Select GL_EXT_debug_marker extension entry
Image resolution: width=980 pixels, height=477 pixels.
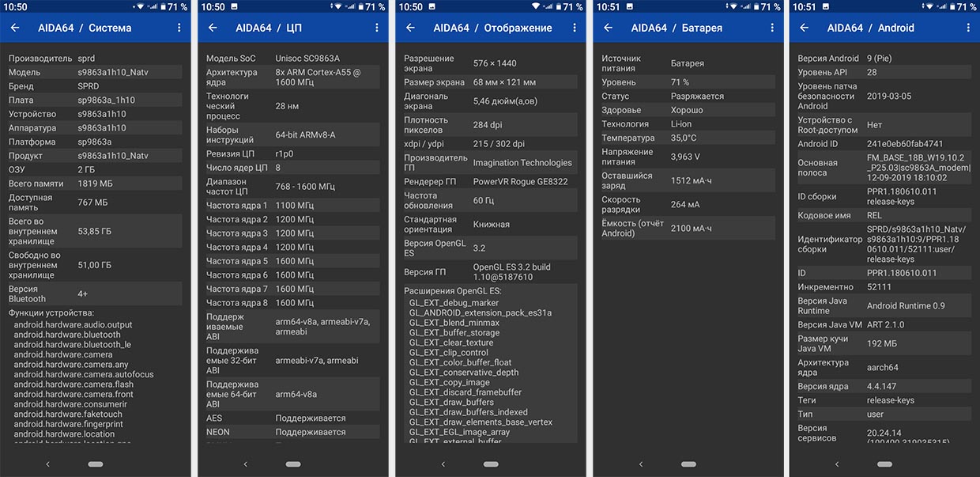(x=454, y=303)
